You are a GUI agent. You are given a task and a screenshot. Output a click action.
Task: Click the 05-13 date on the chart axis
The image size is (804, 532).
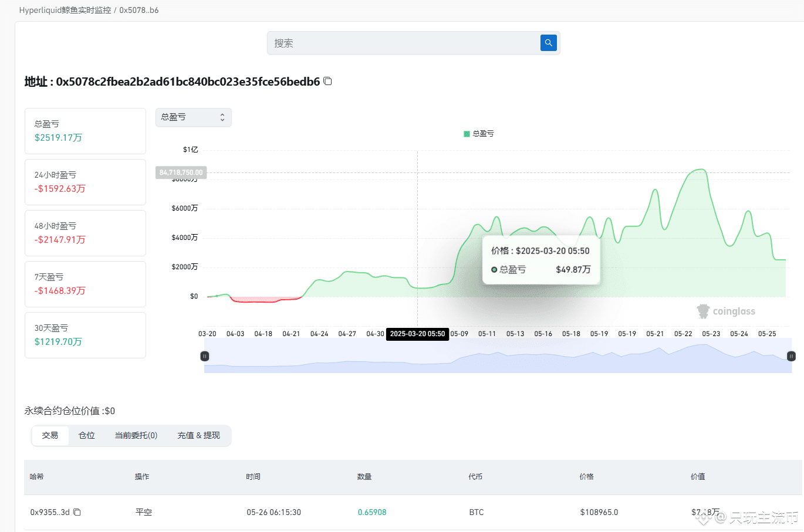(515, 334)
